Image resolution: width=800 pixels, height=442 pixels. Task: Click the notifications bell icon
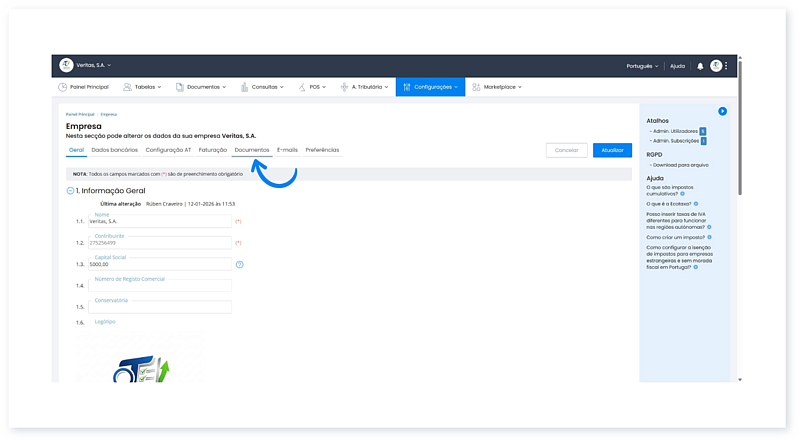[x=700, y=66]
